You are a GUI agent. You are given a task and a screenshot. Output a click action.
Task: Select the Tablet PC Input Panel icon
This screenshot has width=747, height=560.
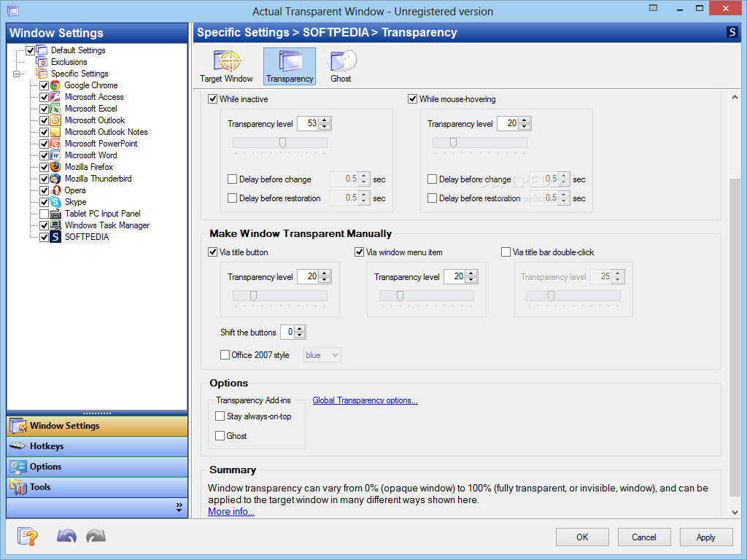click(55, 214)
